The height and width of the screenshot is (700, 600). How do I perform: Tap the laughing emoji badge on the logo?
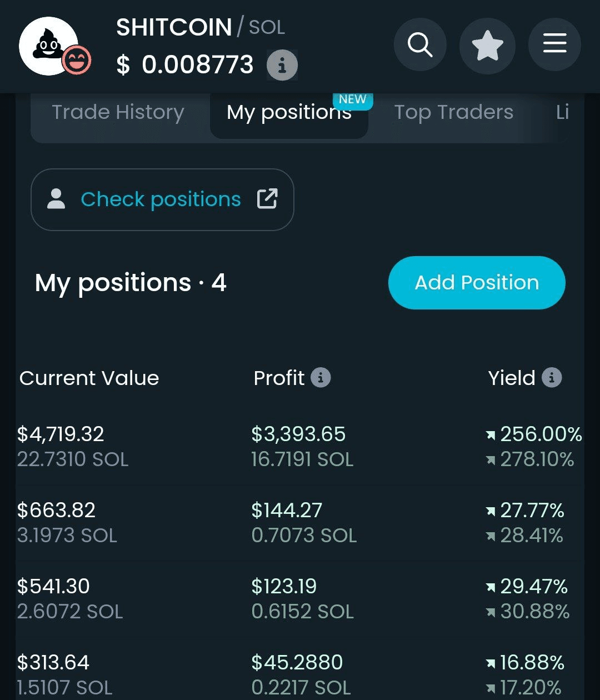pyautogui.click(x=77, y=61)
